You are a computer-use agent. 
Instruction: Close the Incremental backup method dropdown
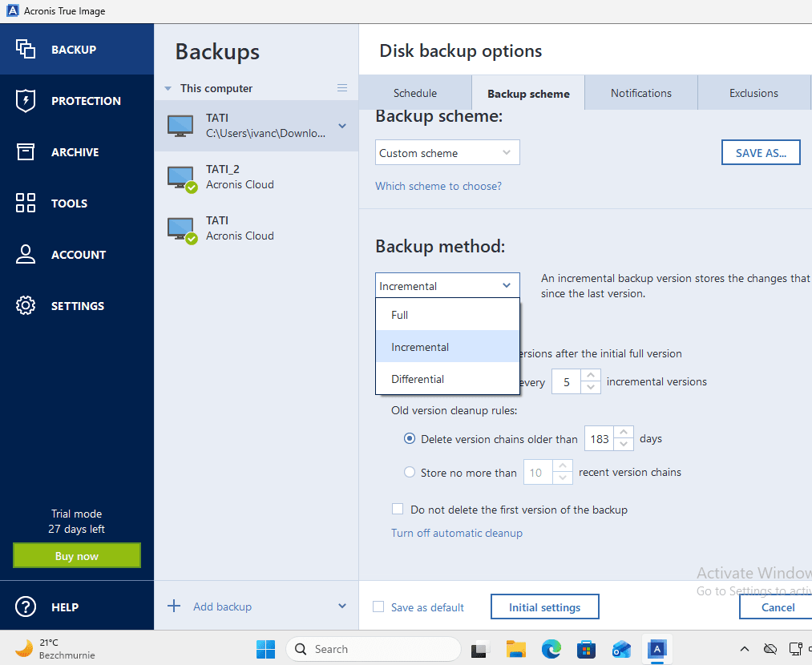pyautogui.click(x=447, y=286)
